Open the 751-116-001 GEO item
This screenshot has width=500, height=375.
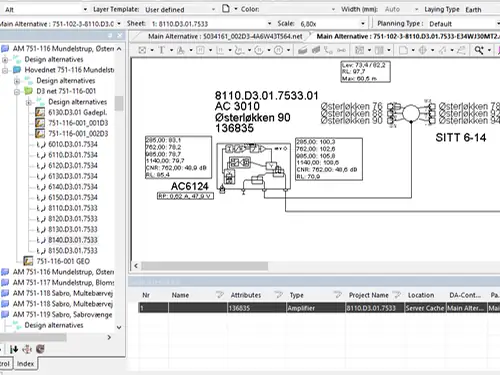63,261
